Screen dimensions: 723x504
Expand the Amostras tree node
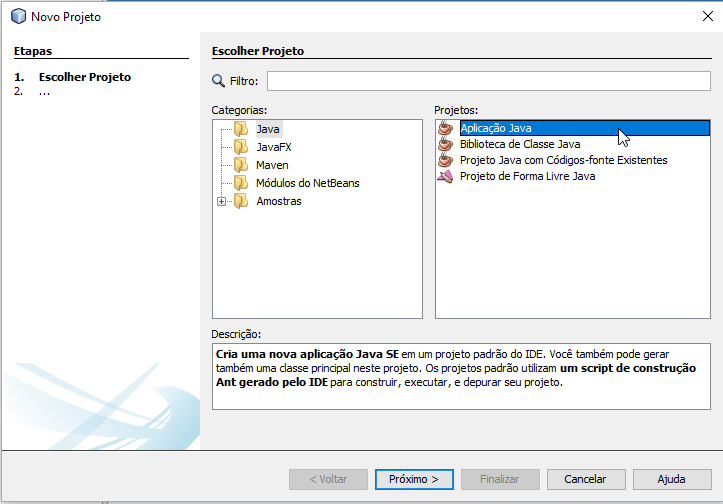[221, 201]
